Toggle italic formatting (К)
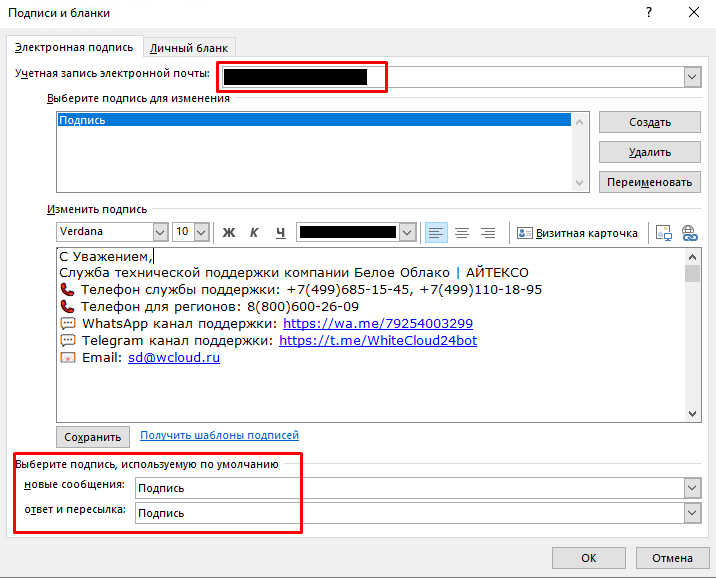The height and width of the screenshot is (578, 716). [254, 233]
